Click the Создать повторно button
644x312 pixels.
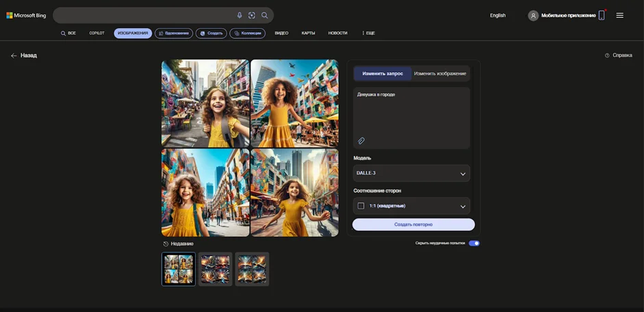[413, 224]
